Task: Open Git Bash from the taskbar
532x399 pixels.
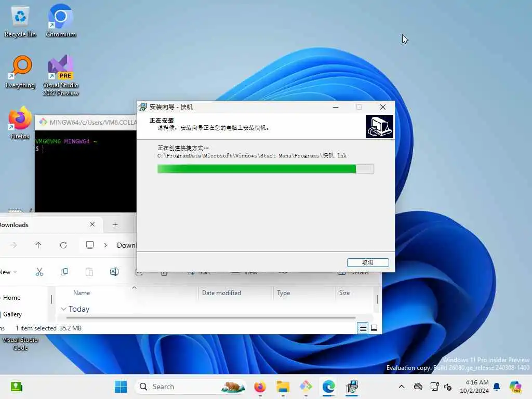Action: [305, 387]
